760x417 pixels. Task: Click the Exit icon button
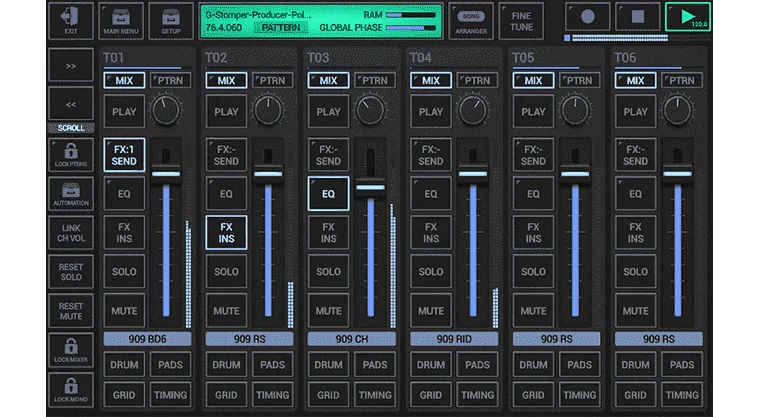[x=71, y=20]
